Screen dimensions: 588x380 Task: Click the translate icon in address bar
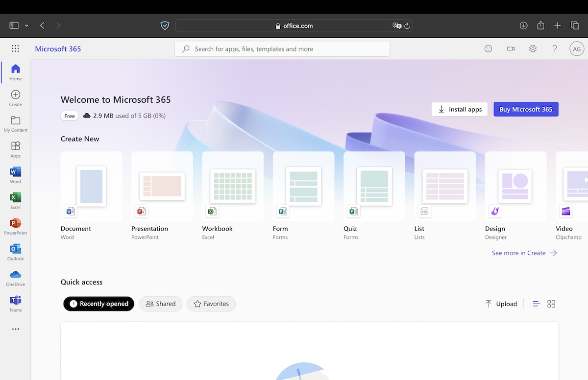point(397,26)
